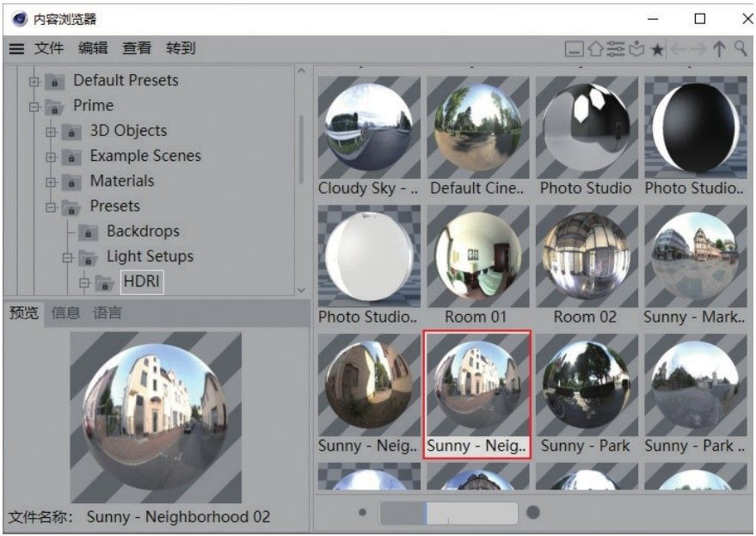Screen dimensions: 756x536
Task: Select the Example Scenes folder label
Action: [x=145, y=156]
